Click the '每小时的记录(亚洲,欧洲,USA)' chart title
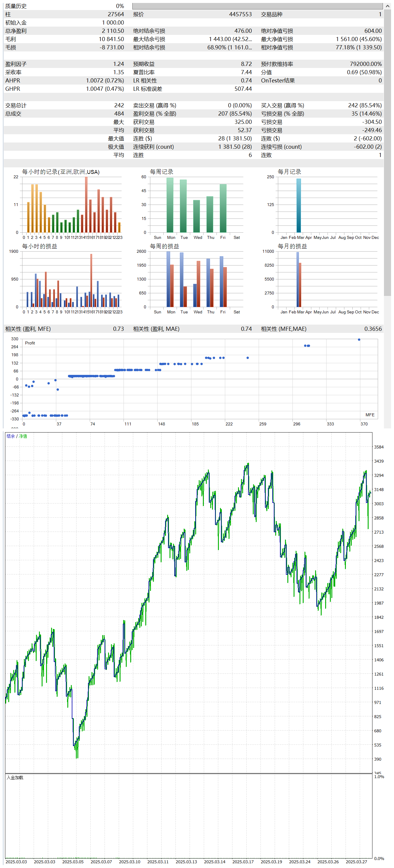Image resolution: width=394 pixels, height=868 pixels. click(61, 172)
